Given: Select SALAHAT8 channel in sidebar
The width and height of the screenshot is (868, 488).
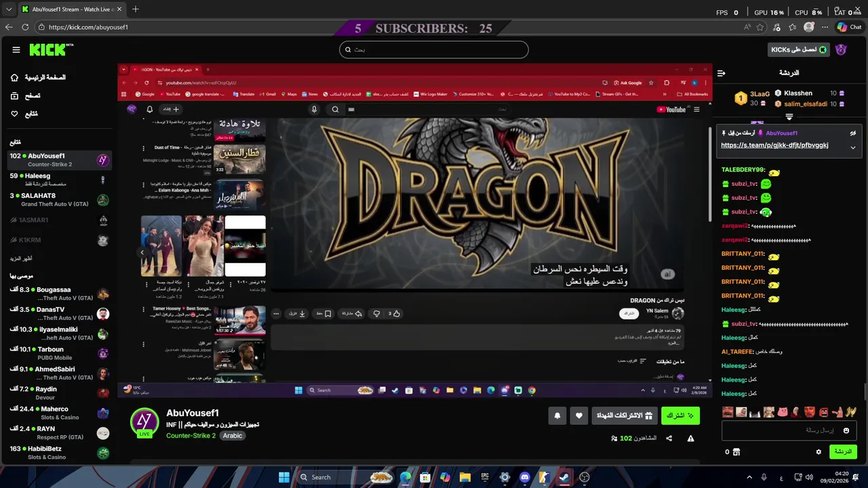Looking at the screenshot, I should coord(60,200).
